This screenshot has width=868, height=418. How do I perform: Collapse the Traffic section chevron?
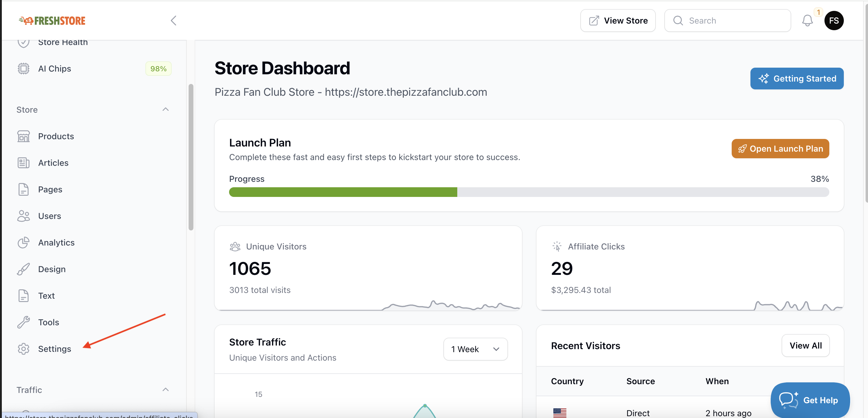tap(165, 390)
